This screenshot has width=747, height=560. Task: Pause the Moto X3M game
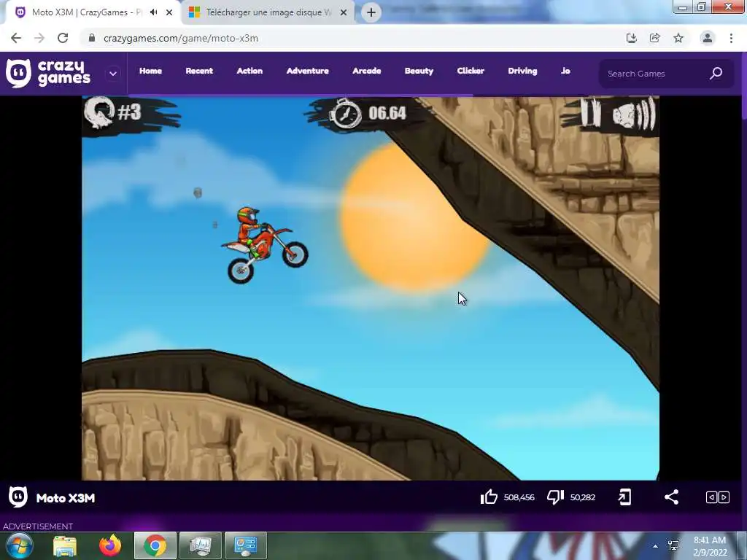coord(591,112)
